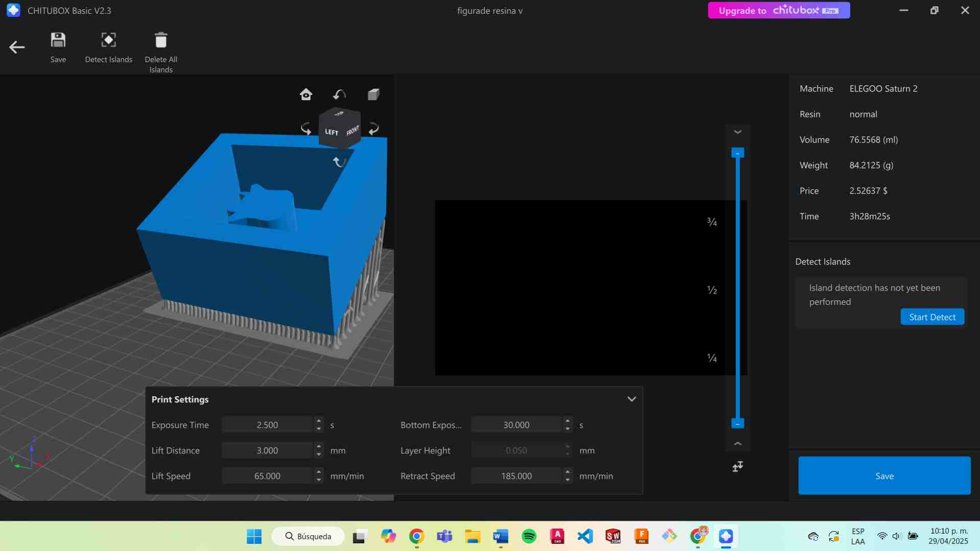Go back with the left arrow icon

click(17, 47)
